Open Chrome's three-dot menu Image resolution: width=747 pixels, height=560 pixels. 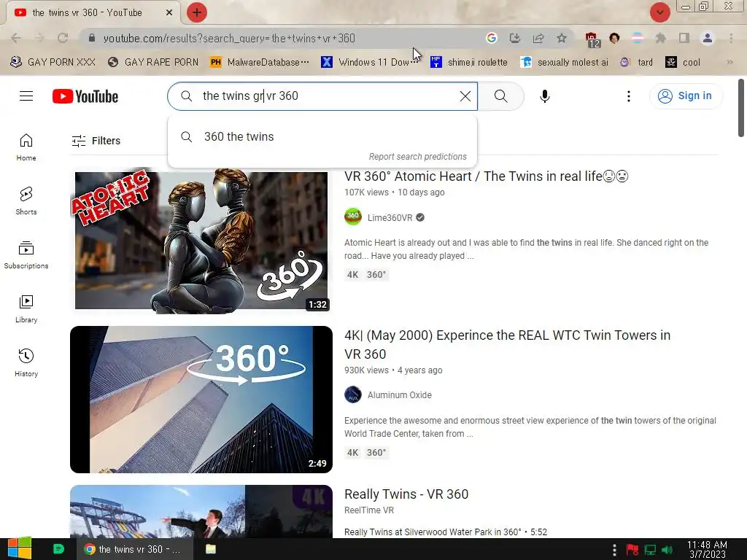[731, 38]
